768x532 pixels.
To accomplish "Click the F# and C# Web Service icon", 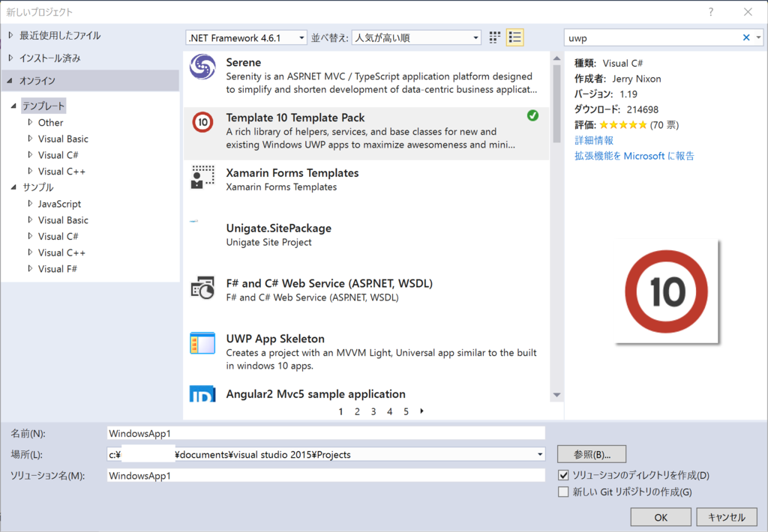I will [x=202, y=288].
